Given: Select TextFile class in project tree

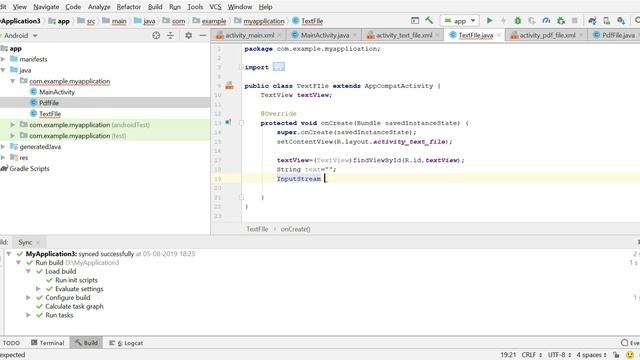Looking at the screenshot, I should click(x=50, y=114).
